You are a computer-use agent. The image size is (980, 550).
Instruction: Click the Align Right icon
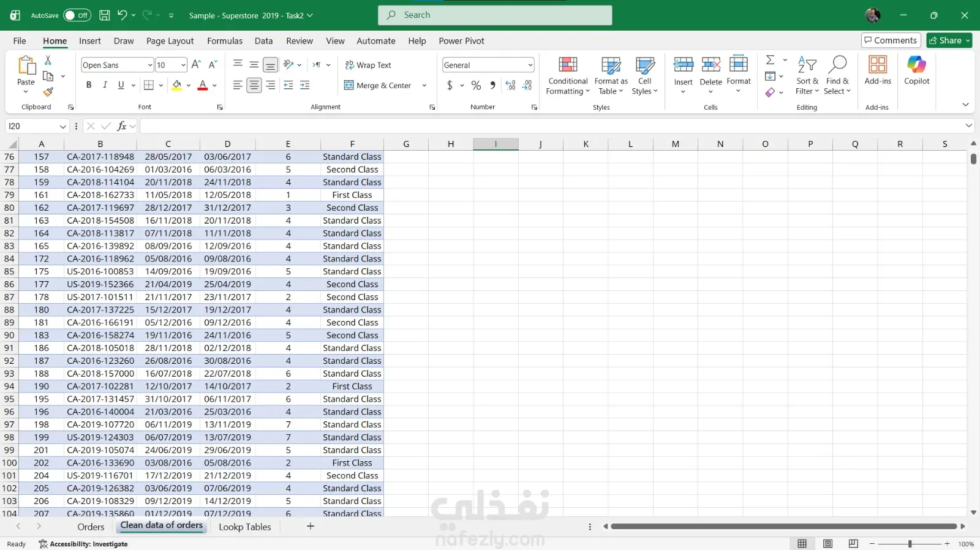(270, 85)
